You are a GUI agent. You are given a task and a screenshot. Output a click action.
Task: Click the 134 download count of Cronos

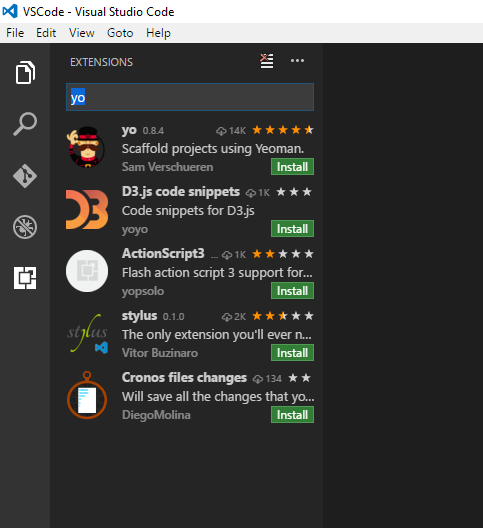tap(267, 378)
